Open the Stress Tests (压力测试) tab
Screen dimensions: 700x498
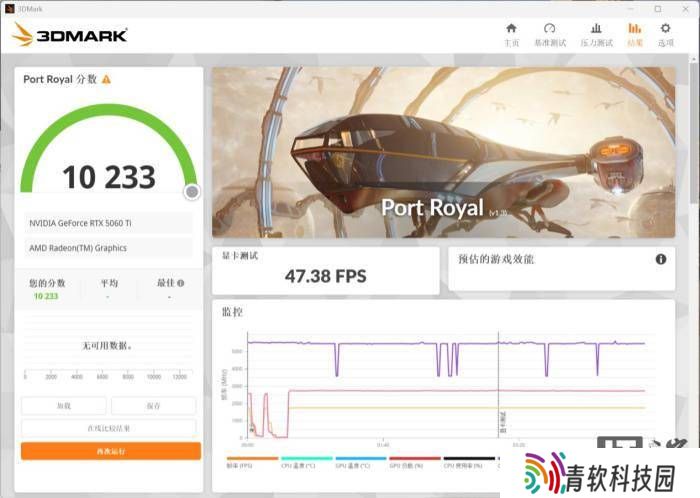point(596,35)
